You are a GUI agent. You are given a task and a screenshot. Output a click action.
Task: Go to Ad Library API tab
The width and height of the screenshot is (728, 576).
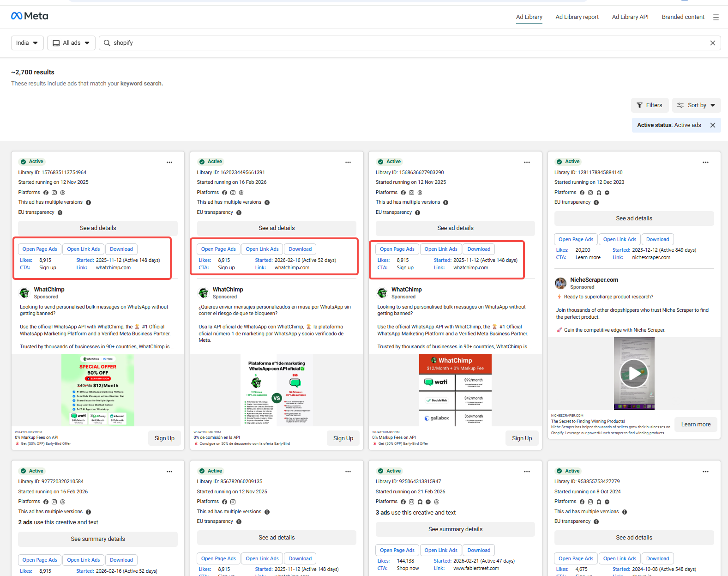630,17
